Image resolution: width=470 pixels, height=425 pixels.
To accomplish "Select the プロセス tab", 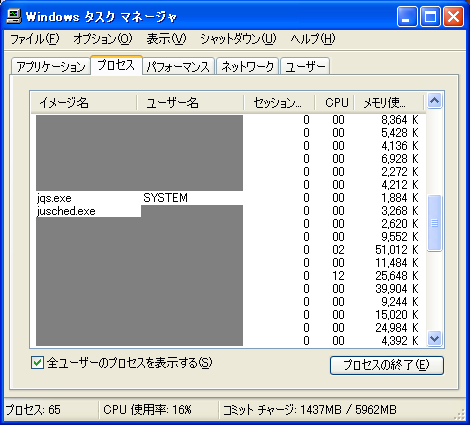I will coord(116,65).
